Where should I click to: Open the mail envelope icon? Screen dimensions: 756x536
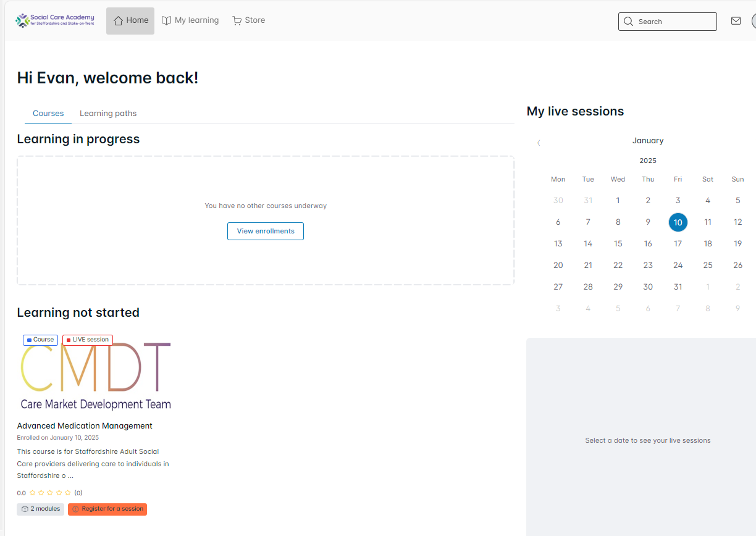pos(736,21)
